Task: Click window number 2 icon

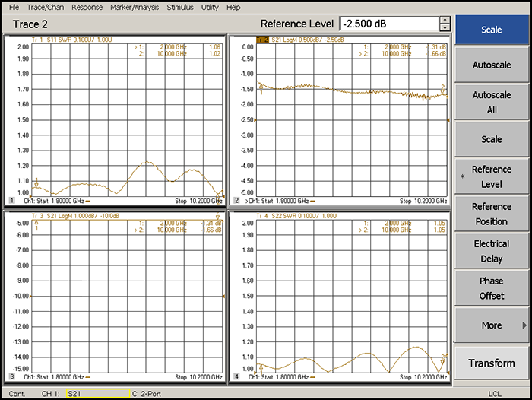Action: point(236,200)
